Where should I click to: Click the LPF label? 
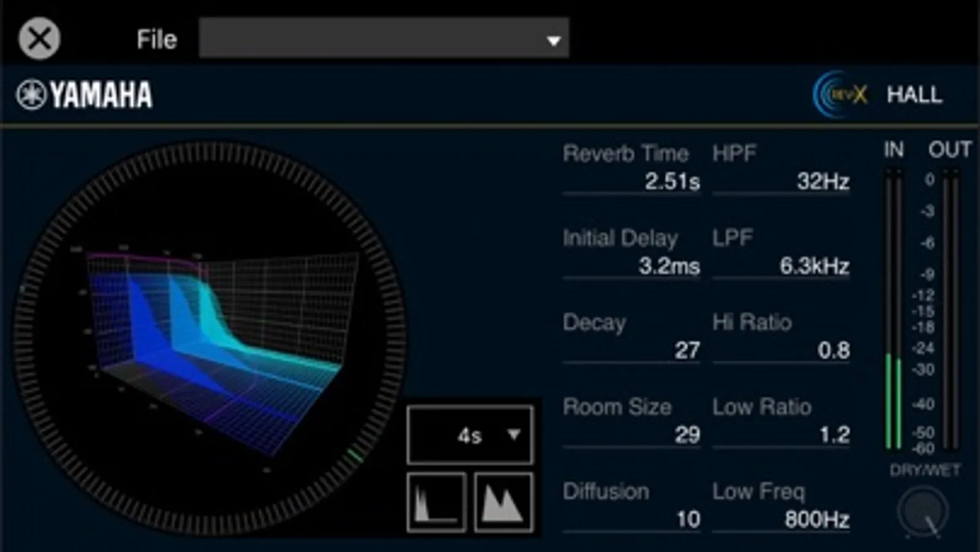coord(732,238)
